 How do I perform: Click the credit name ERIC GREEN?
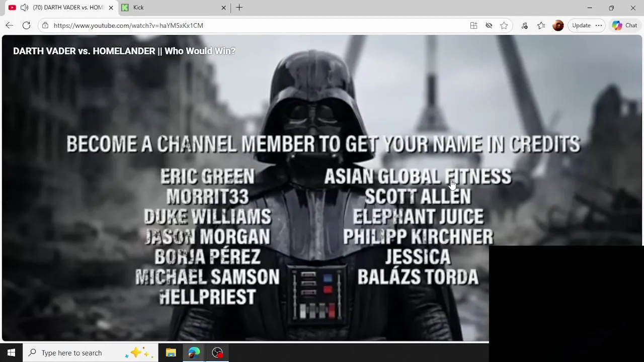[x=207, y=176]
